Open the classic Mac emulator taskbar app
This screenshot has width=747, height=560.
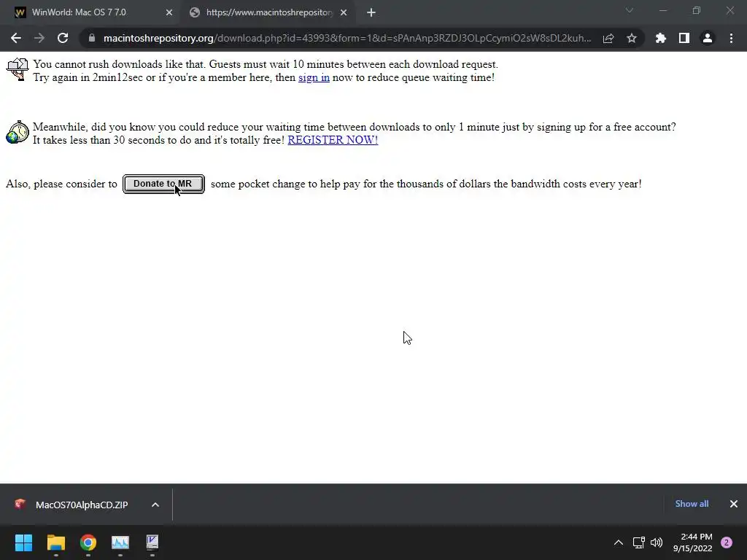point(152,542)
